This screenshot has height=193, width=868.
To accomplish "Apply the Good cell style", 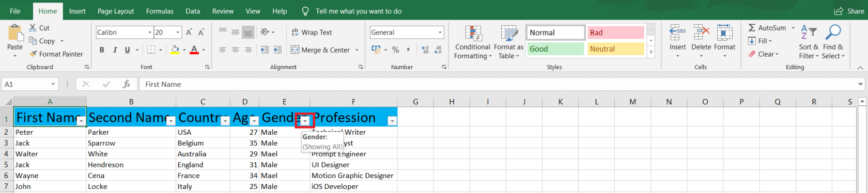I will point(556,49).
